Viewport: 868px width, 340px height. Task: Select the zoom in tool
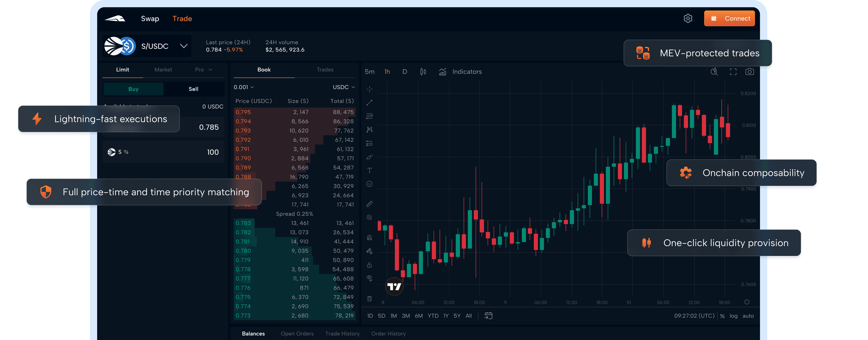click(x=369, y=218)
